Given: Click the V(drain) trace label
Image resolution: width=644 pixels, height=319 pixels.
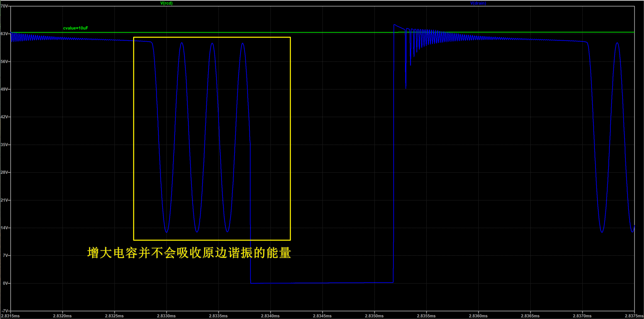Looking at the screenshot, I should (478, 3).
